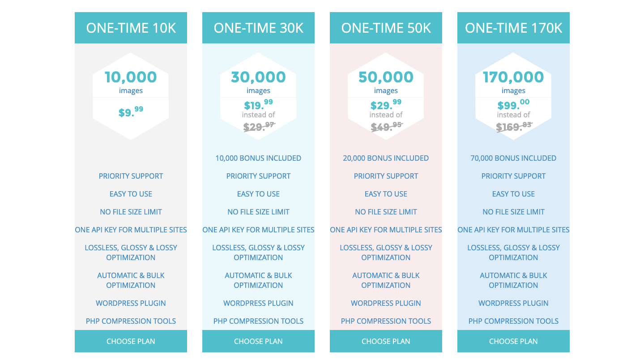Click the ONE-TIME 30K plan header

coord(258,28)
